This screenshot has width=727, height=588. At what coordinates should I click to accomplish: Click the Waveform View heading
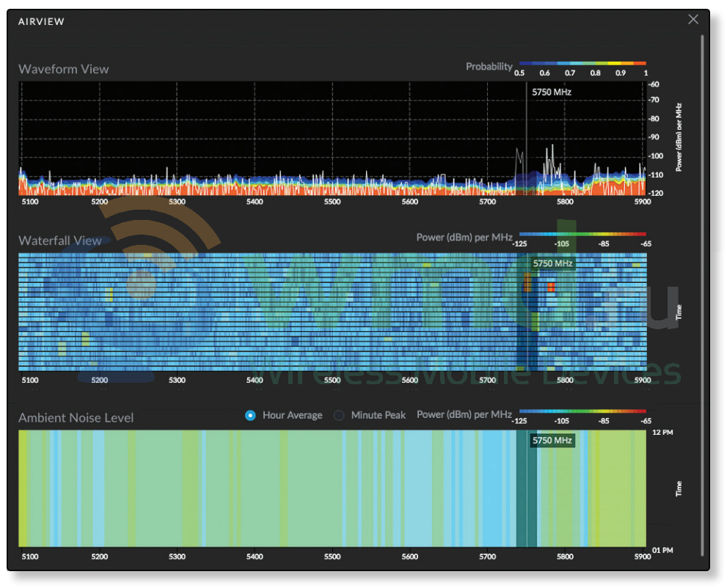click(64, 69)
